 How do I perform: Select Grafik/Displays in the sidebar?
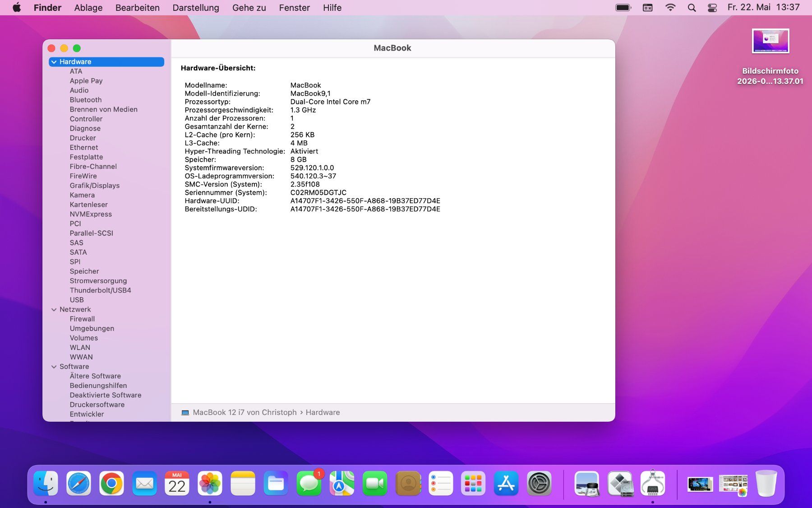[95, 186]
